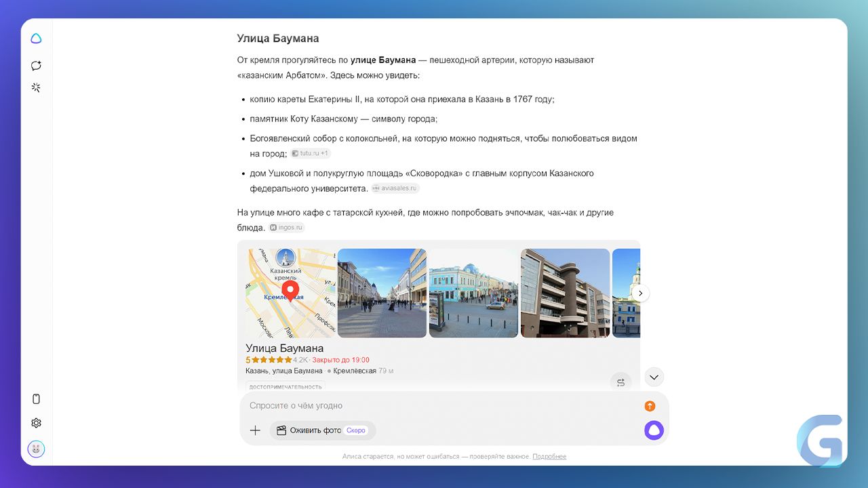Image resolution: width=868 pixels, height=488 pixels.
Task: Click the Alice logo in the sidebar
Action: [37, 39]
